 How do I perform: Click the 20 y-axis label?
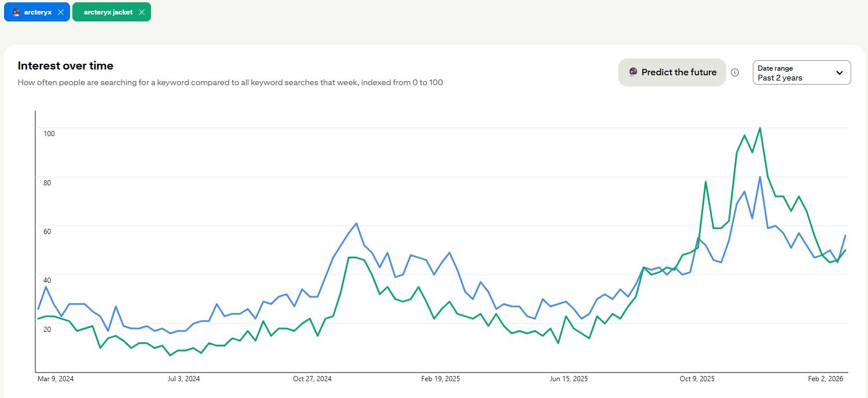coord(47,330)
